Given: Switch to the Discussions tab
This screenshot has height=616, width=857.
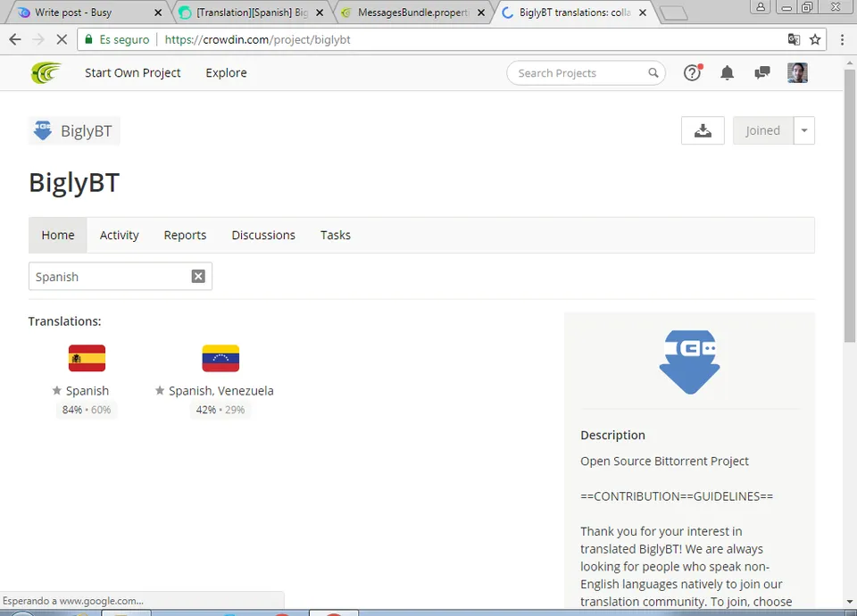Looking at the screenshot, I should click(263, 235).
